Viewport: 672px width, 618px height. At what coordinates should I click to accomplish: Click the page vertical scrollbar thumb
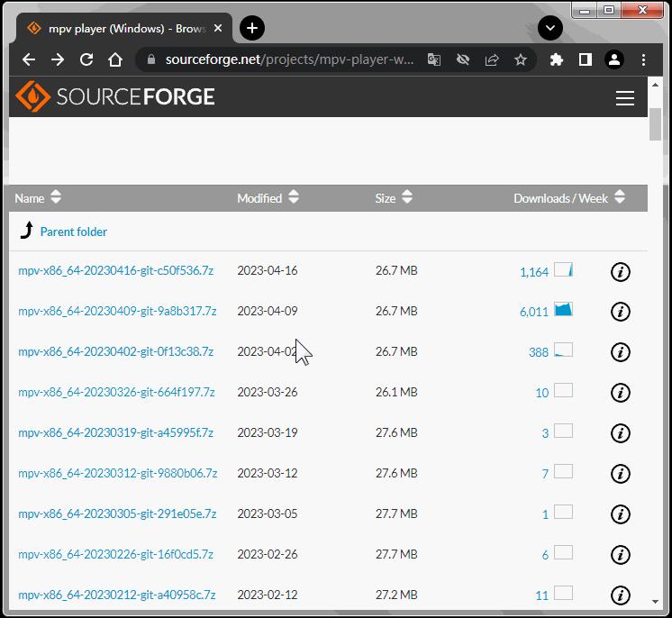click(x=655, y=124)
